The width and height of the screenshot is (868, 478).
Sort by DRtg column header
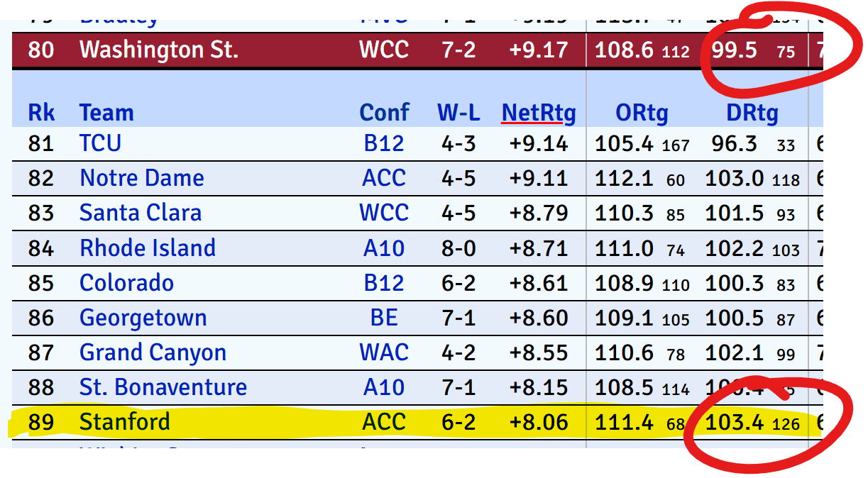(x=752, y=113)
